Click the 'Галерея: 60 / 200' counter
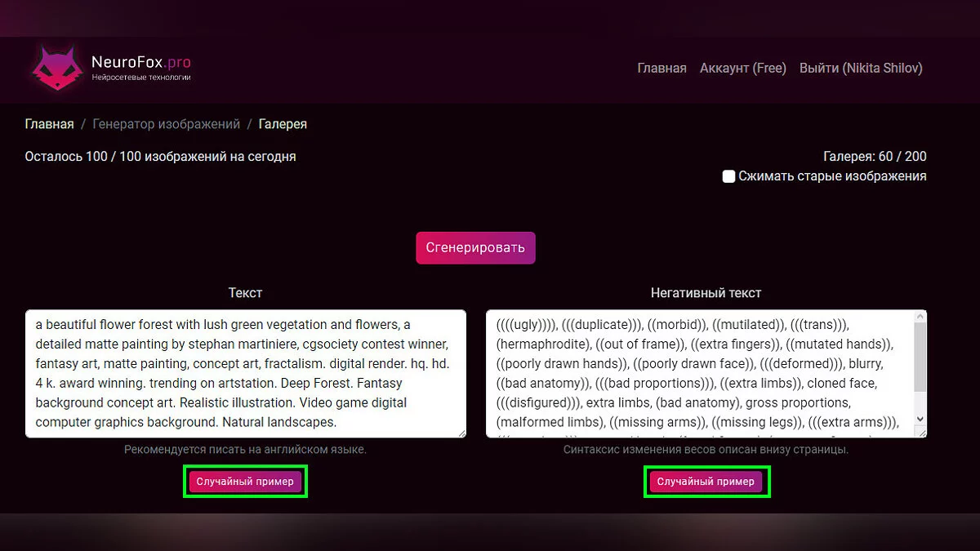The image size is (980, 551). click(x=875, y=157)
